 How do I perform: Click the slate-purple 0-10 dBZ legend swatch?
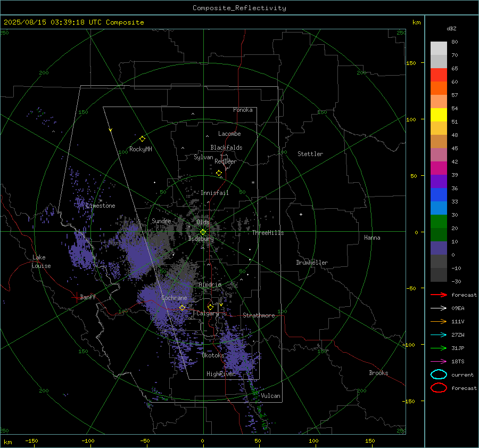click(439, 248)
